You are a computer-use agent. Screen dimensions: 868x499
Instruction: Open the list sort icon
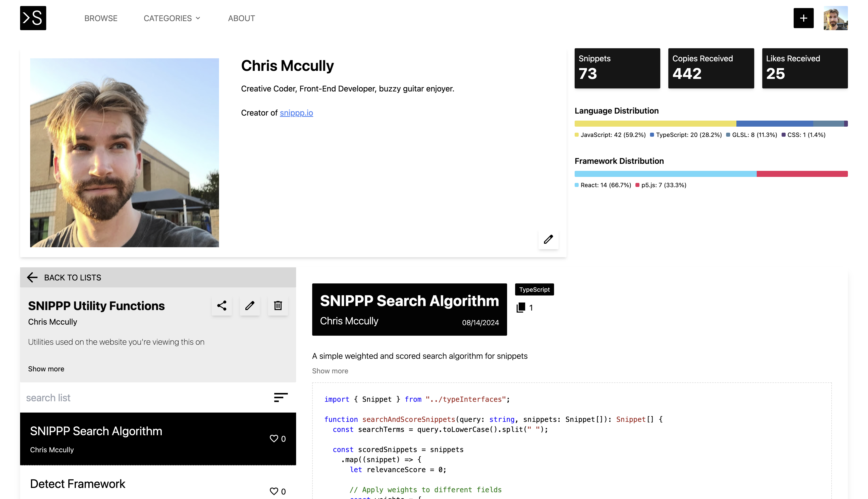pyautogui.click(x=281, y=397)
